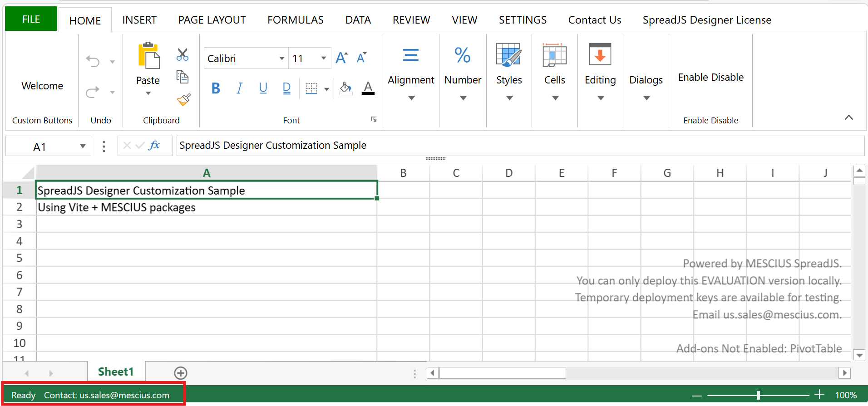Viewport: 868px width, 406px height.
Task: Click the Cut scissors icon
Action: coord(182,55)
